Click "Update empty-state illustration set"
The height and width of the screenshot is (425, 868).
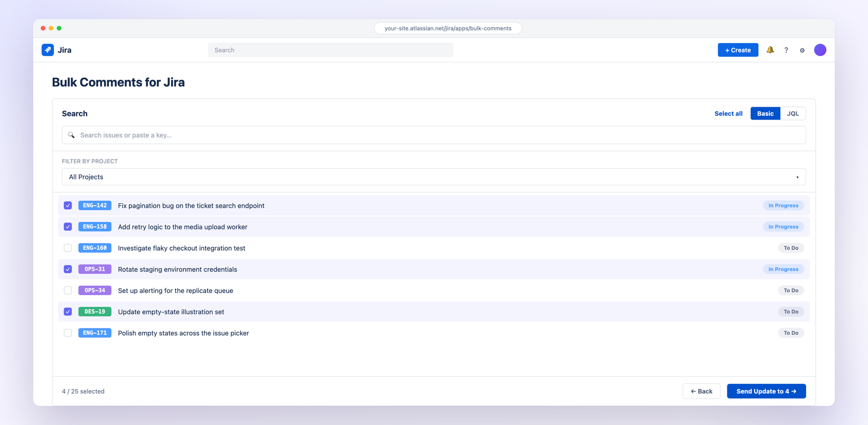coord(171,312)
